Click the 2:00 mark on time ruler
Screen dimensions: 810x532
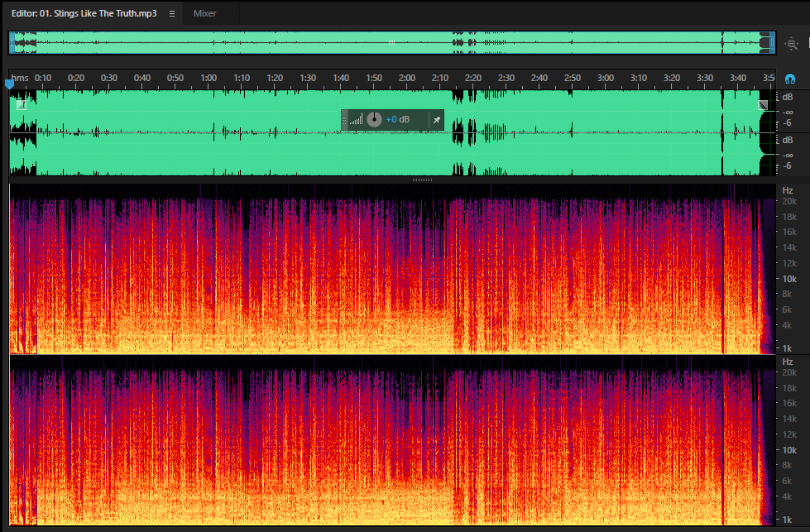tap(406, 78)
